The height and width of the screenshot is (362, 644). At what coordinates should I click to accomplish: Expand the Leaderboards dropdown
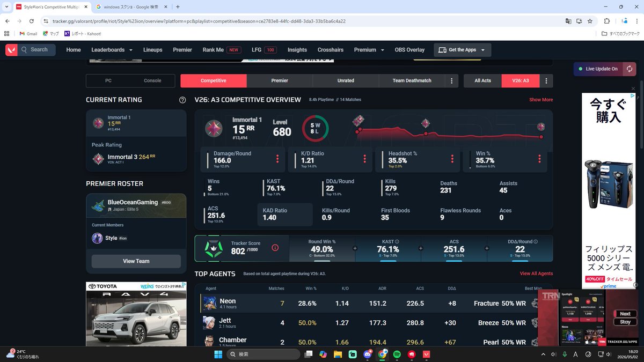pyautogui.click(x=112, y=50)
